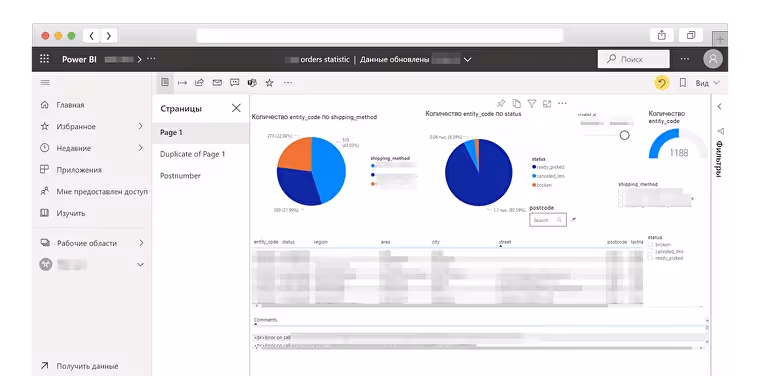Click the Поиск search box
This screenshot has width=760, height=376.
click(633, 59)
